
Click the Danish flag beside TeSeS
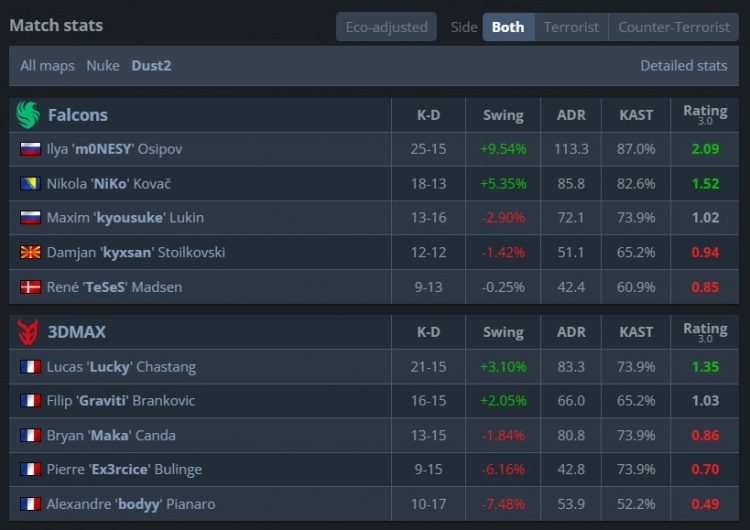point(30,288)
